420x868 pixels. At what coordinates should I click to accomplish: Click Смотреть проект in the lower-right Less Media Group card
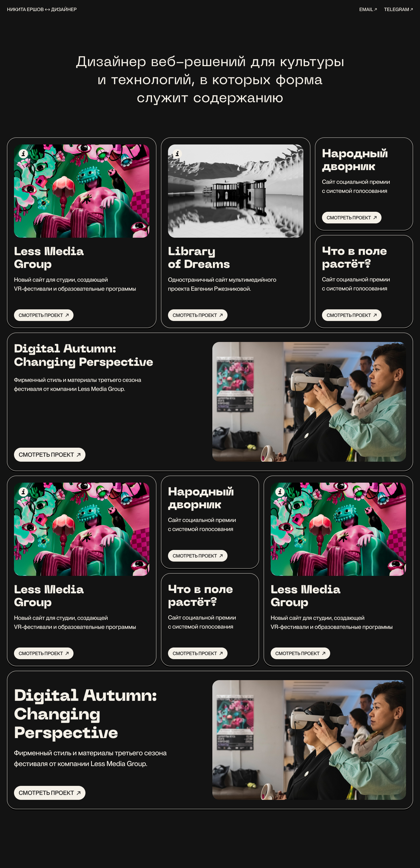coord(300,653)
